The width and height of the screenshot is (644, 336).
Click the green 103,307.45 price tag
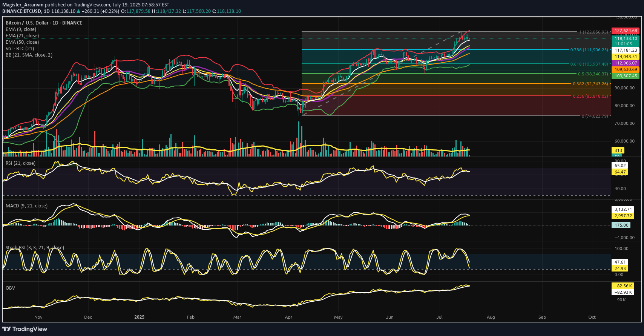[626, 76]
